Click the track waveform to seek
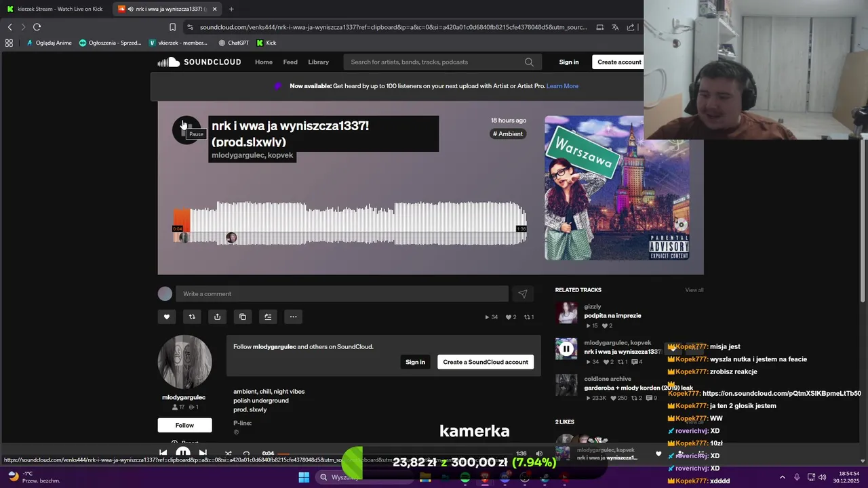 [350, 222]
